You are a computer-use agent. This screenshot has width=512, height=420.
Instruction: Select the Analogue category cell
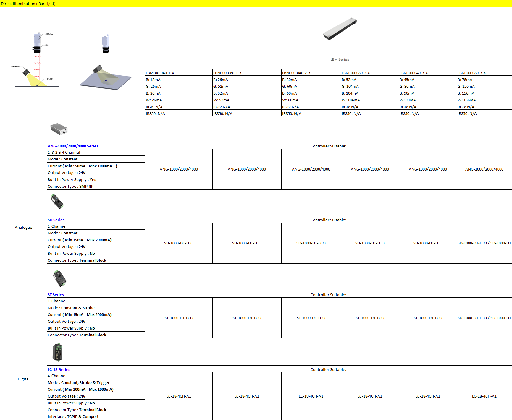(23, 227)
